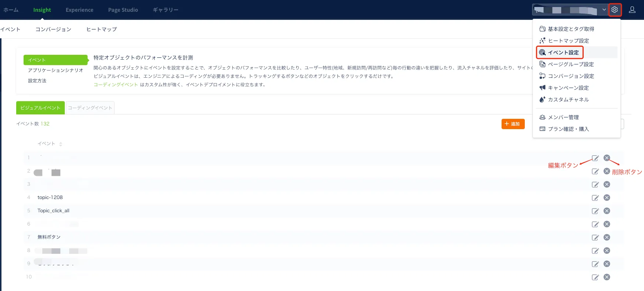Open 基本設定とタグ取得 menu entry
The image size is (644, 291).
point(571,29)
